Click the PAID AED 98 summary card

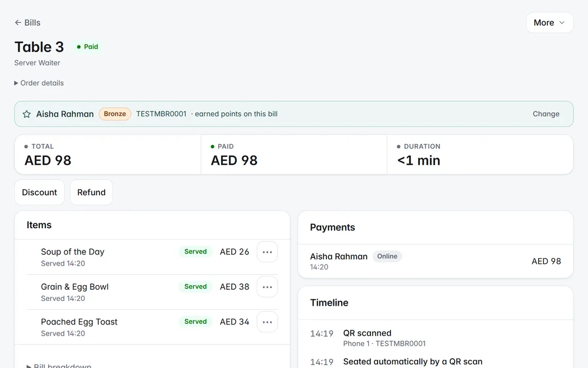pos(294,155)
